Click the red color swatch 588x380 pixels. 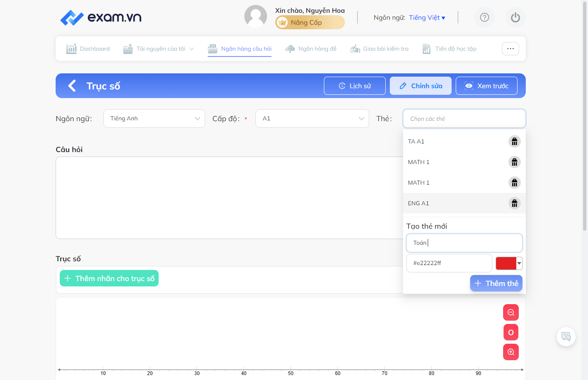coord(506,263)
